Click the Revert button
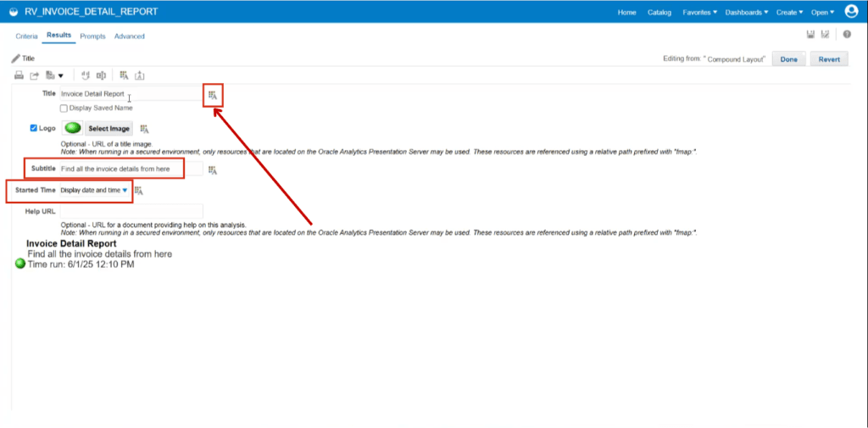This screenshot has width=868, height=428. 829,59
